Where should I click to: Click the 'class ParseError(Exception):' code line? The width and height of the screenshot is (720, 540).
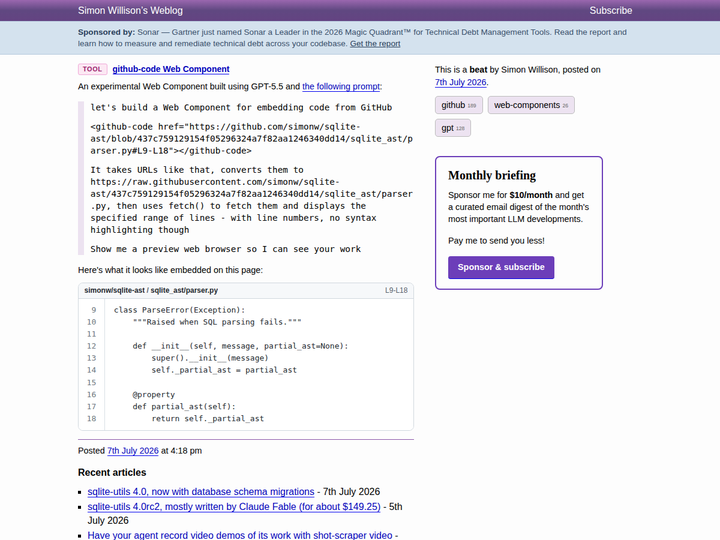coord(180,310)
